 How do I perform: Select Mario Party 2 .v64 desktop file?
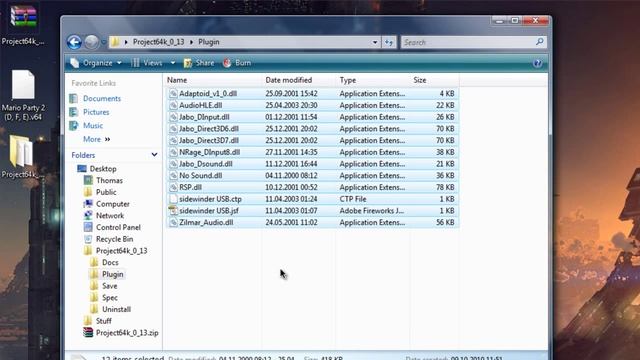(23, 95)
